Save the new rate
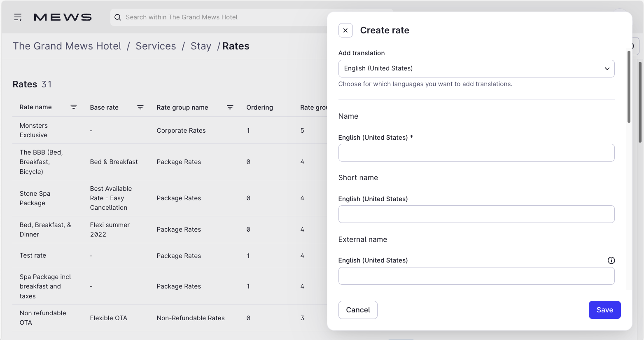644x340 pixels. 604,310
